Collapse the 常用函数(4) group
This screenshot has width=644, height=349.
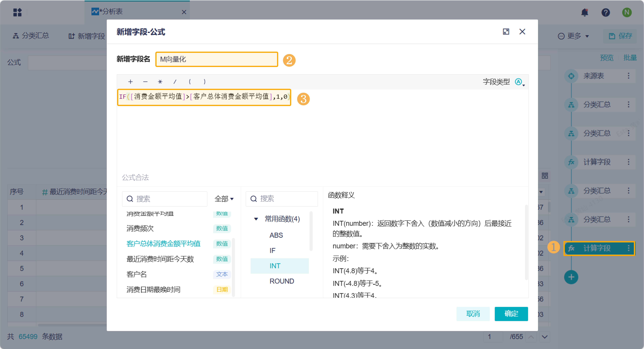pos(256,219)
